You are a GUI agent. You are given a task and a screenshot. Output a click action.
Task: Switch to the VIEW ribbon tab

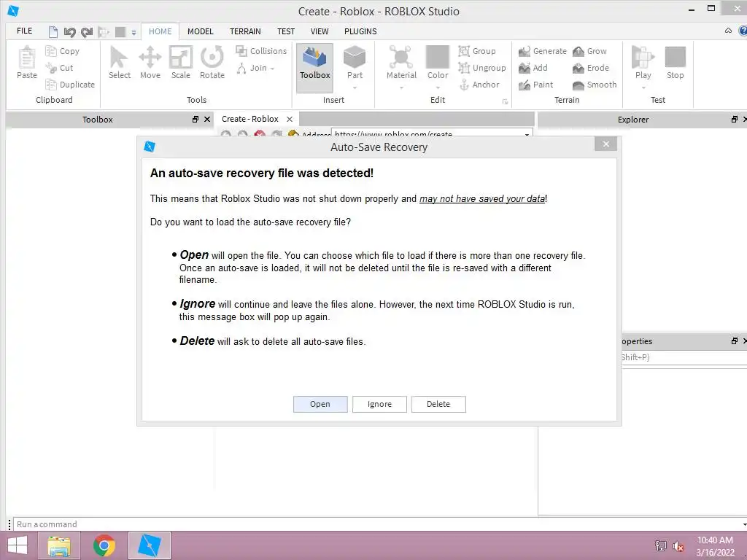tap(320, 31)
